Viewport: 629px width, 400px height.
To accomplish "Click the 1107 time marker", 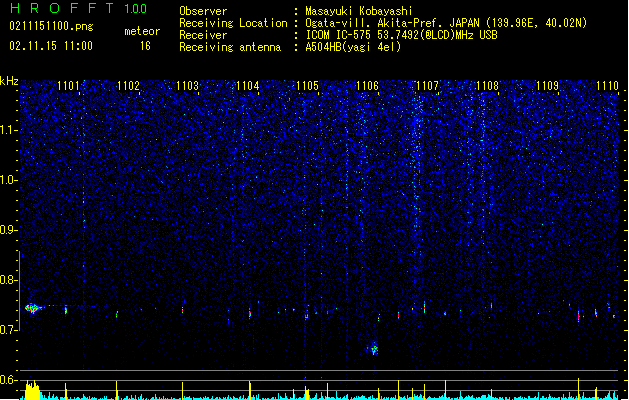I will [x=427, y=86].
